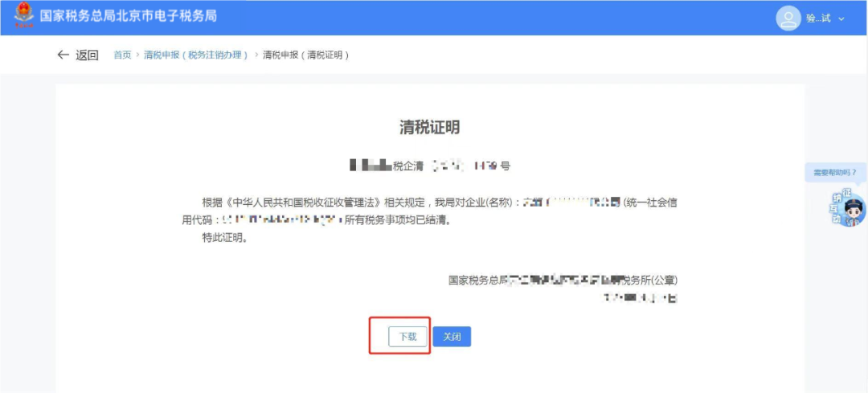Click the 清税证明 heading

430,127
